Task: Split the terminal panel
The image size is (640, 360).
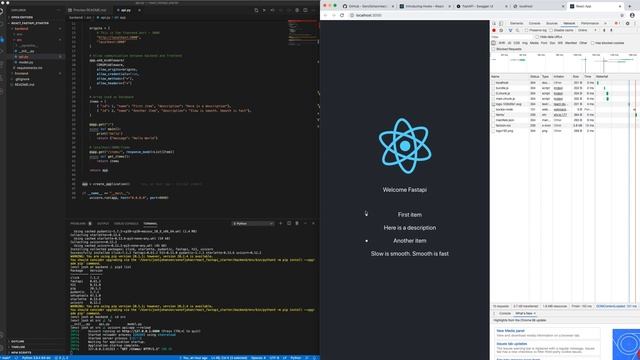Action: [x=289, y=223]
